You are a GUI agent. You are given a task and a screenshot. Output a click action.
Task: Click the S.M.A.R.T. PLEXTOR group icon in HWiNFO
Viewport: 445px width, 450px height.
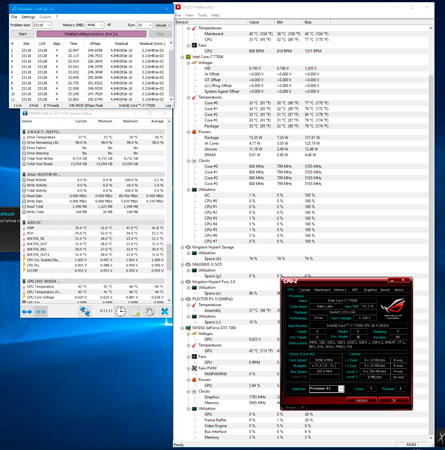pos(24,132)
